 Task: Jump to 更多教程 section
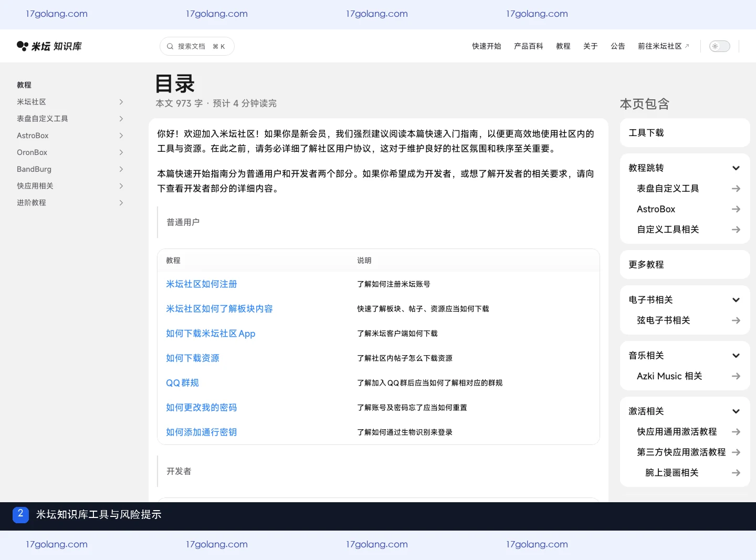click(685, 265)
